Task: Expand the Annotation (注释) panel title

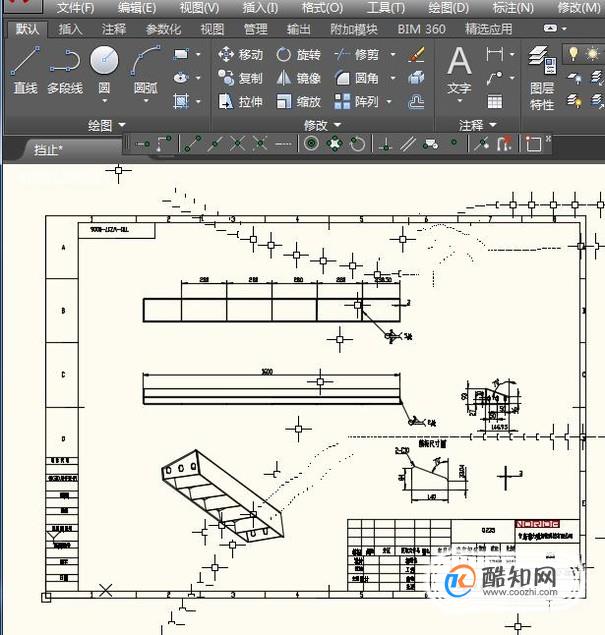Action: 477,126
